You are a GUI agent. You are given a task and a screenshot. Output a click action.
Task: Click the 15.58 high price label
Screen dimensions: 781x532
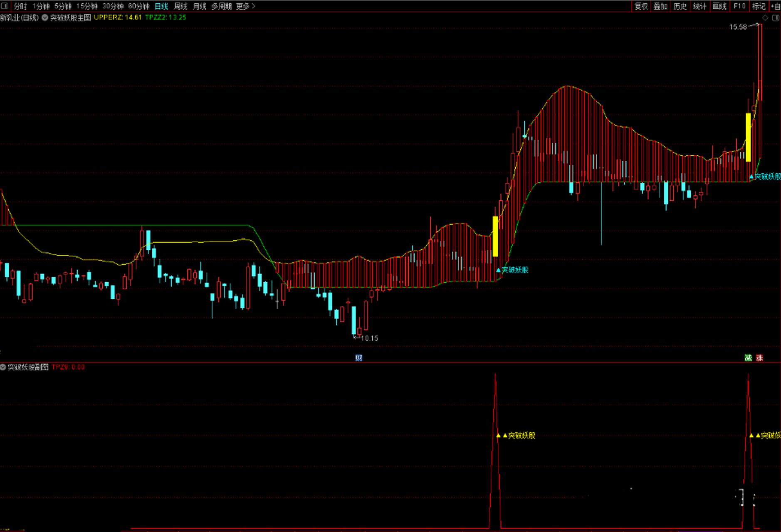click(738, 27)
